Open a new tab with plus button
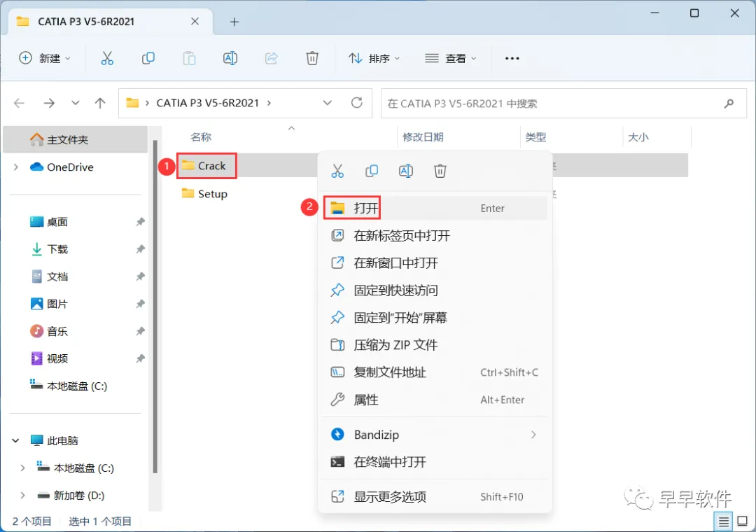The image size is (756, 532). (234, 22)
